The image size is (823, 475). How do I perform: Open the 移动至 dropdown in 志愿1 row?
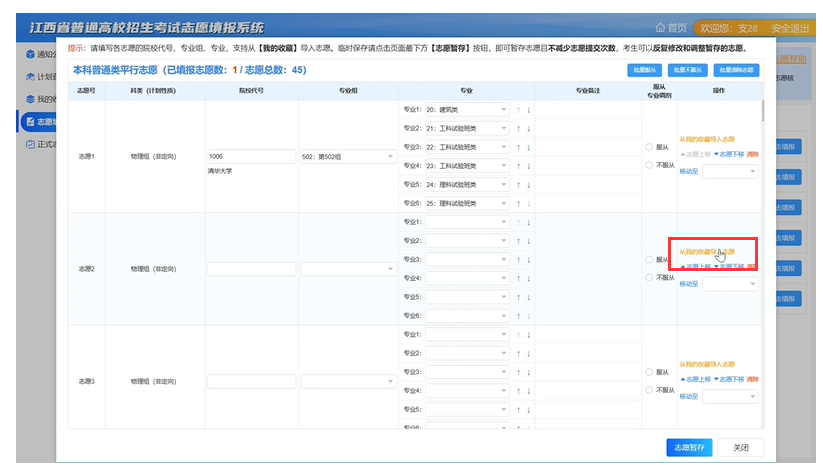732,171
